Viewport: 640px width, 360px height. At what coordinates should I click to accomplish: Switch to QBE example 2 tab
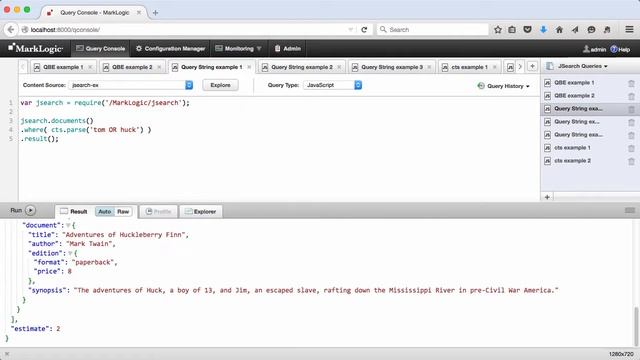click(x=132, y=67)
